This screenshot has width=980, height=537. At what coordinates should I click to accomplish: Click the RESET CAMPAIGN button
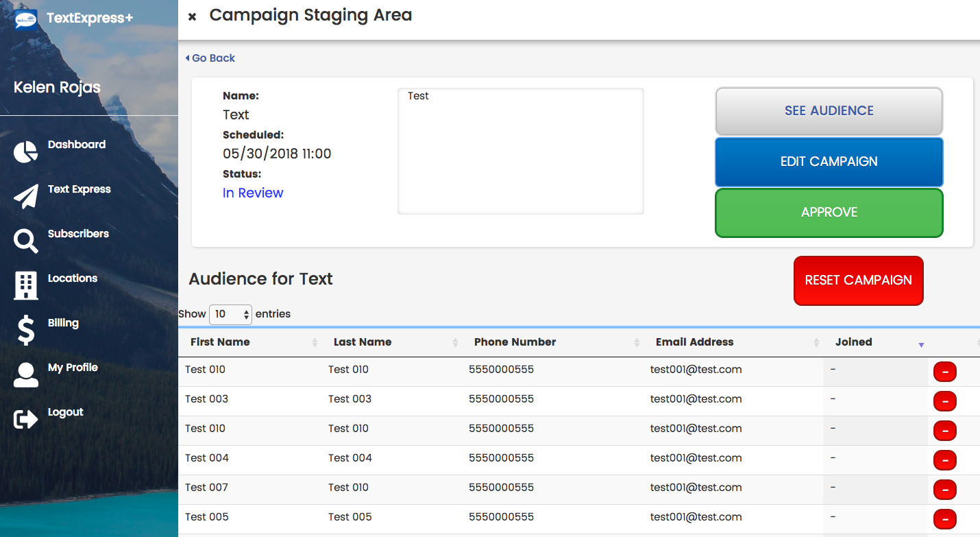point(859,281)
